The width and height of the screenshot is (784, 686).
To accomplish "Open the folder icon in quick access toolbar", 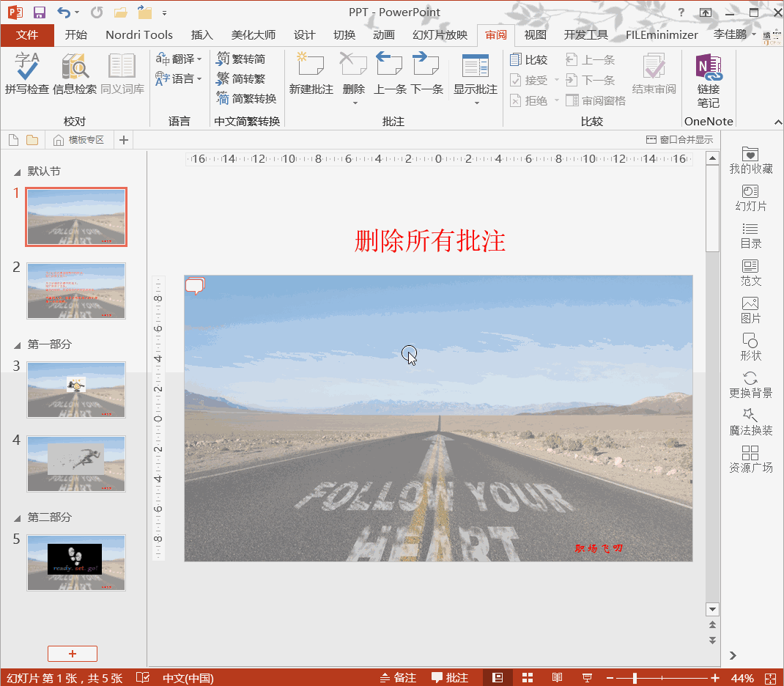I will tap(120, 12).
